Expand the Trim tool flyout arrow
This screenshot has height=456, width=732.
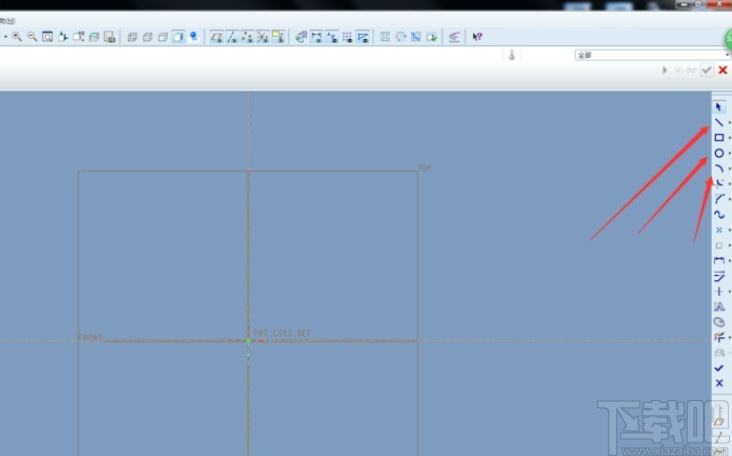[729, 337]
